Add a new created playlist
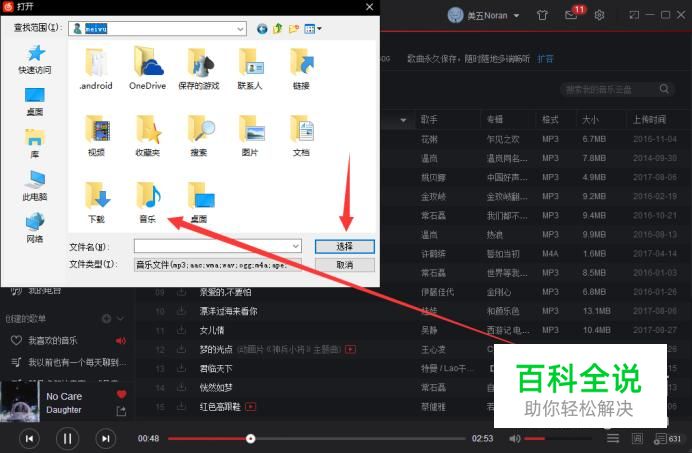Viewport: 692px width, 453px height. (106, 318)
